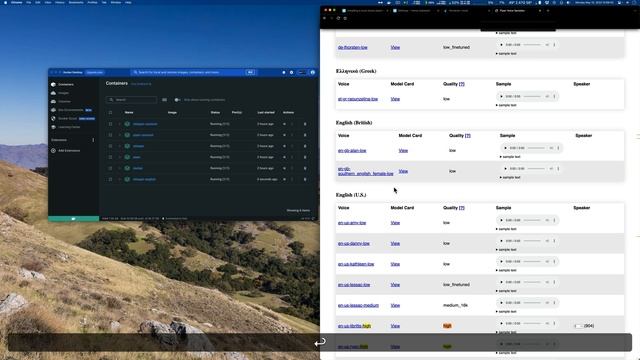
Task: Click the speaker number field for en-us-libritts-high
Action: click(x=578, y=326)
